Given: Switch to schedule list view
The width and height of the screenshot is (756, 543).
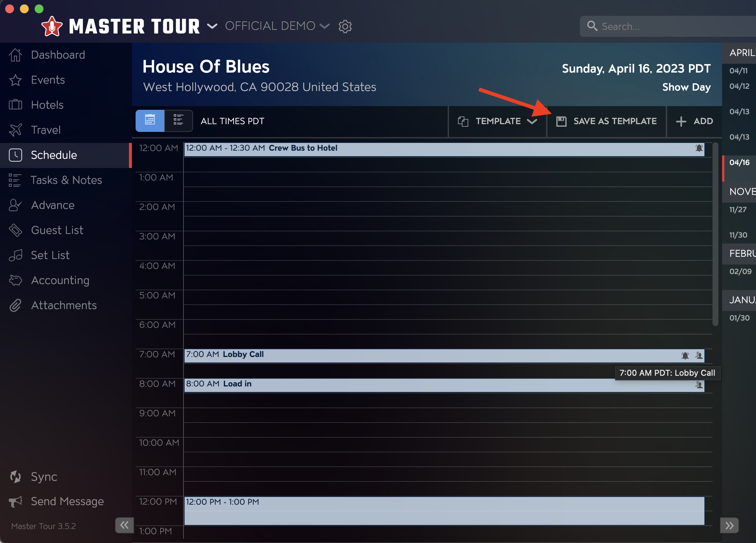Looking at the screenshot, I should click(178, 120).
